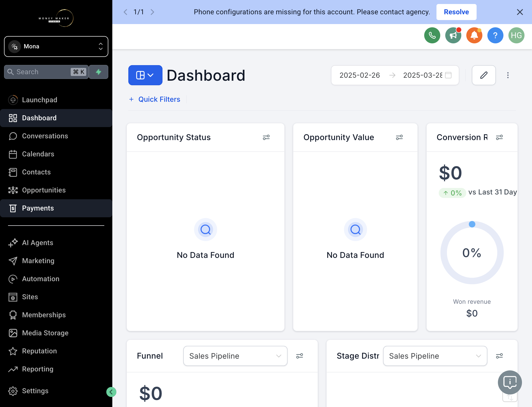Open Opportunity Value widget filter settings
Image resolution: width=532 pixels, height=407 pixels.
[x=399, y=137]
